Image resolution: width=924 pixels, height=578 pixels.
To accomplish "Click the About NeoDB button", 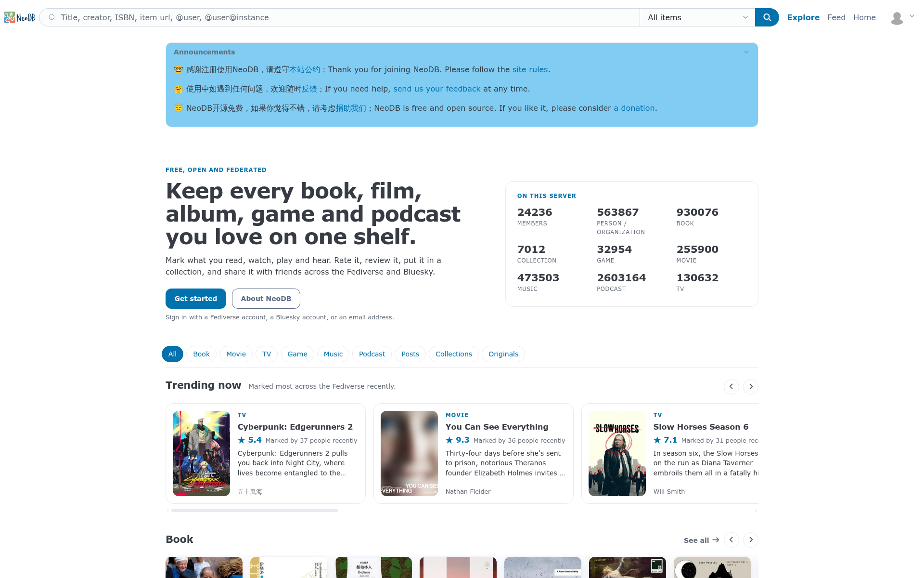I will tap(266, 299).
